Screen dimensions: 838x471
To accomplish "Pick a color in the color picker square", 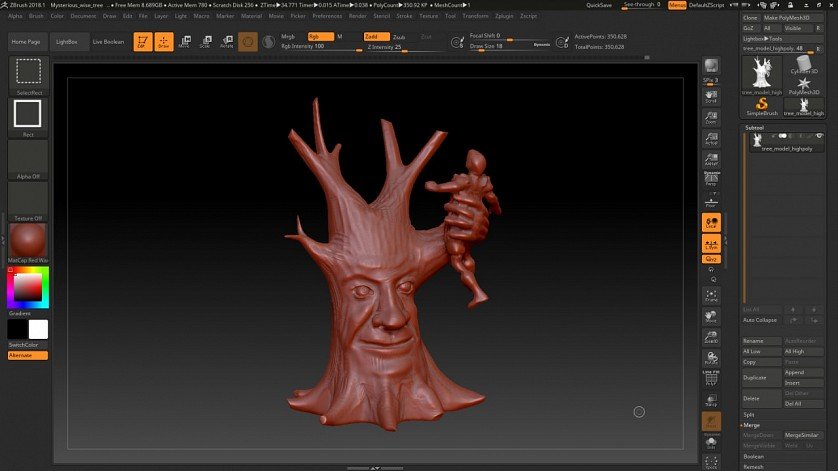I will (x=28, y=287).
